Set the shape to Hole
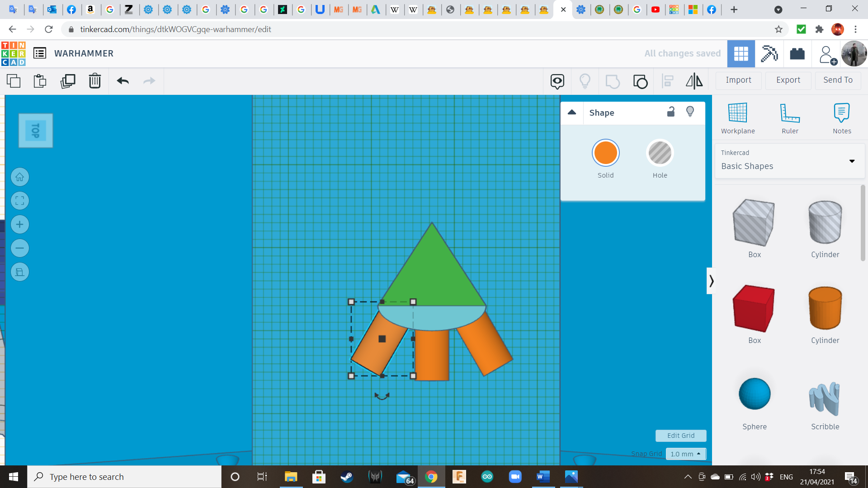868x488 pixels. tap(660, 153)
